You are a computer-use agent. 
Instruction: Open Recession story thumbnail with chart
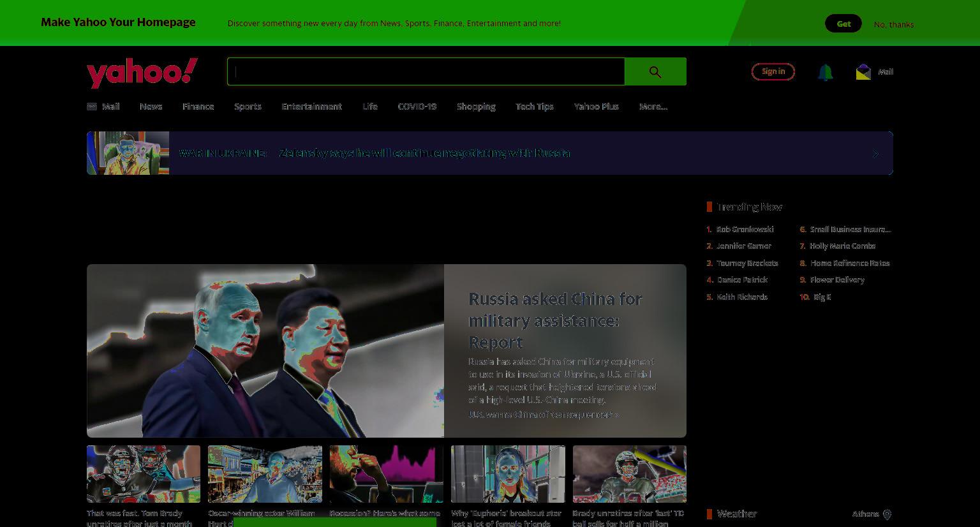pos(387,474)
